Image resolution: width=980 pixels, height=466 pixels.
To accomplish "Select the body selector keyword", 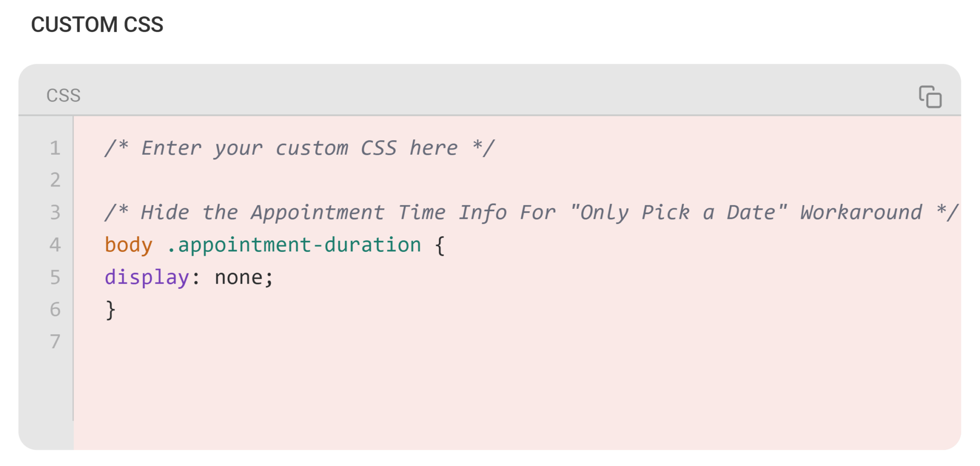I will (x=128, y=245).
